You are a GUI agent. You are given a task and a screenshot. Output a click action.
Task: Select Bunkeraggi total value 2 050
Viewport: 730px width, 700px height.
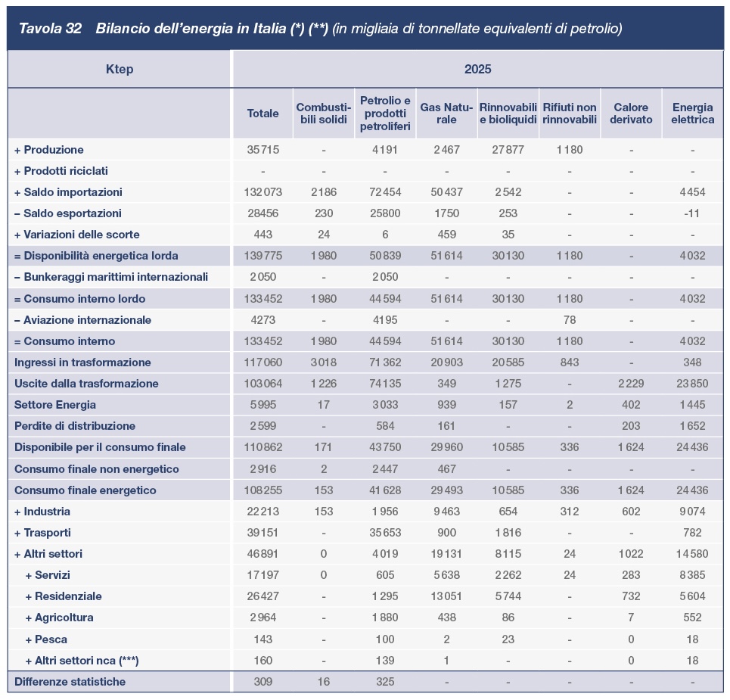(262, 277)
